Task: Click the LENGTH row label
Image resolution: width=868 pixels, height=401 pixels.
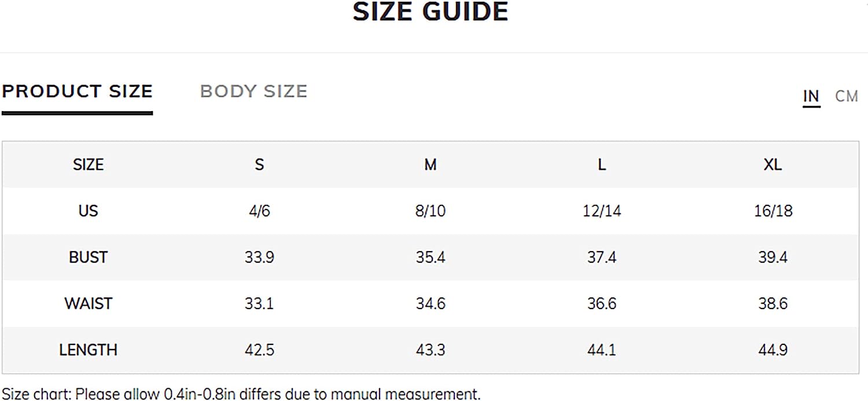Action: tap(88, 350)
